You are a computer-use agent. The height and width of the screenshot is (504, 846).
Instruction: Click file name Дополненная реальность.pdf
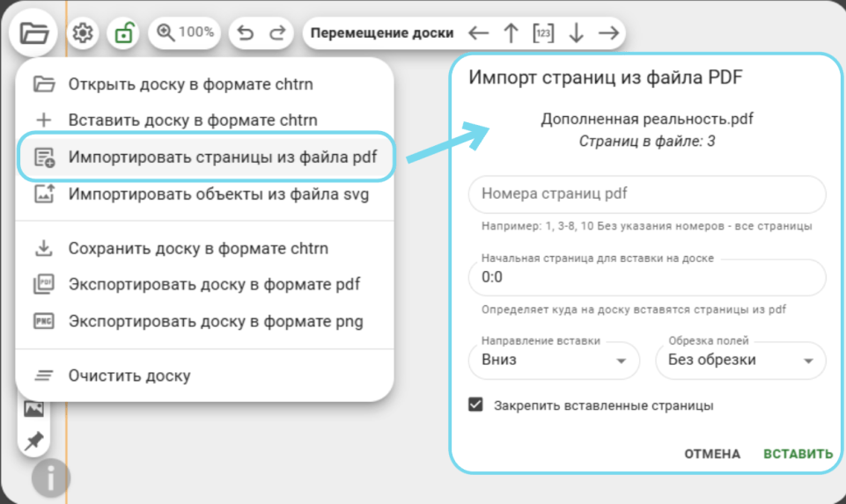pos(647,119)
